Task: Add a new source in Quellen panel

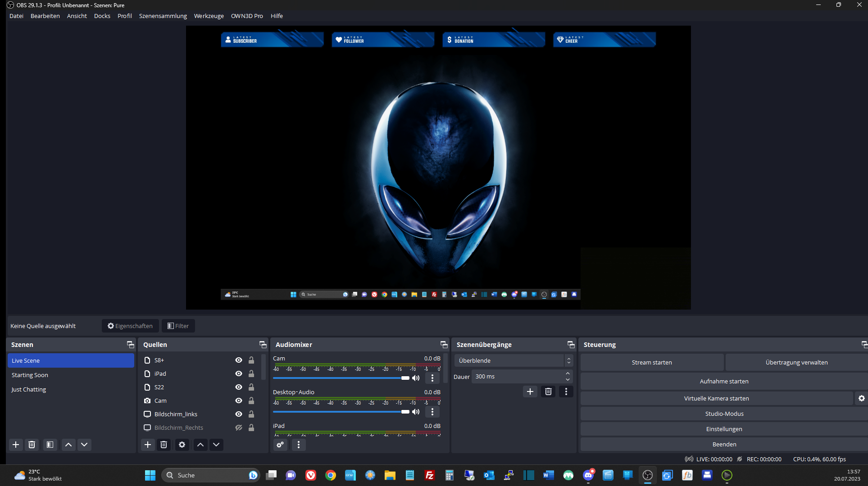Action: click(148, 445)
